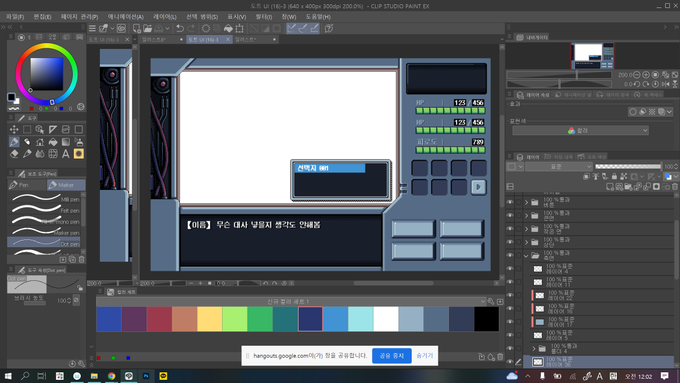Open the 도움말(H) menu
The image size is (680, 383).
[x=318, y=16]
